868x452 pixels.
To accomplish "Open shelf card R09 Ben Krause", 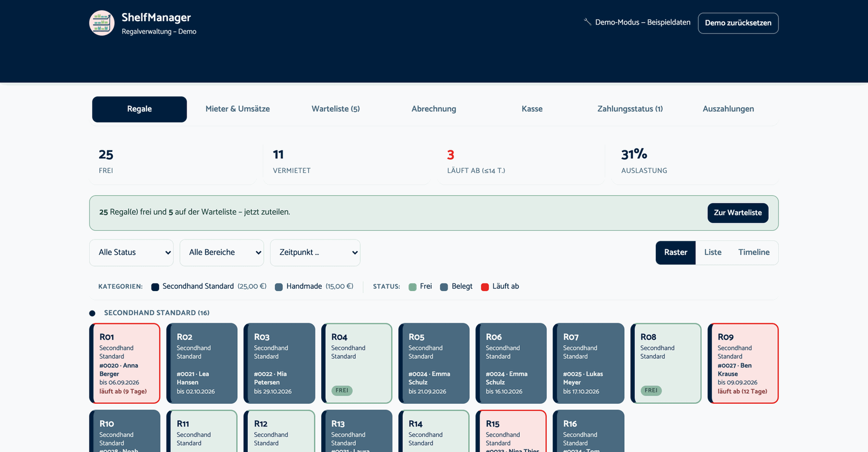I will 743,364.
